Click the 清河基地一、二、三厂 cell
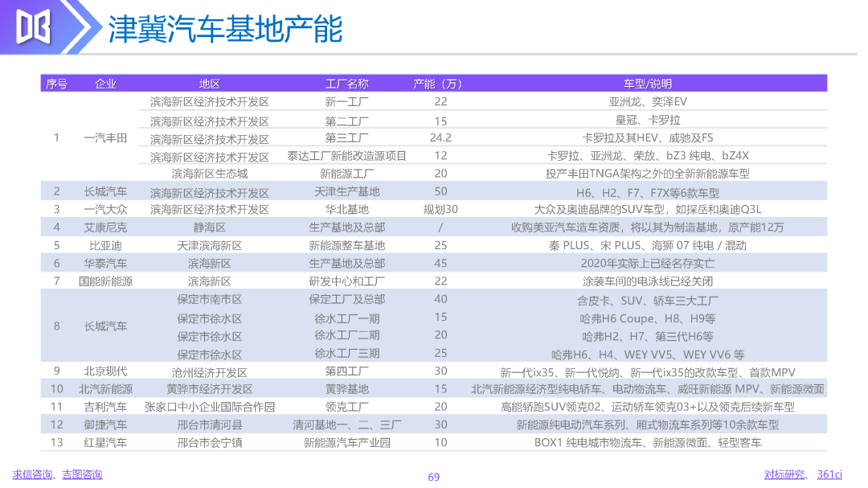 point(346,424)
